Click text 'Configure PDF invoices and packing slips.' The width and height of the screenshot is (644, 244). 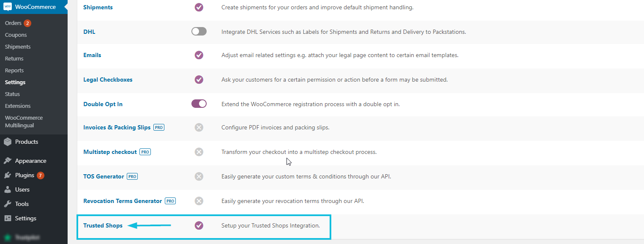tap(275, 127)
